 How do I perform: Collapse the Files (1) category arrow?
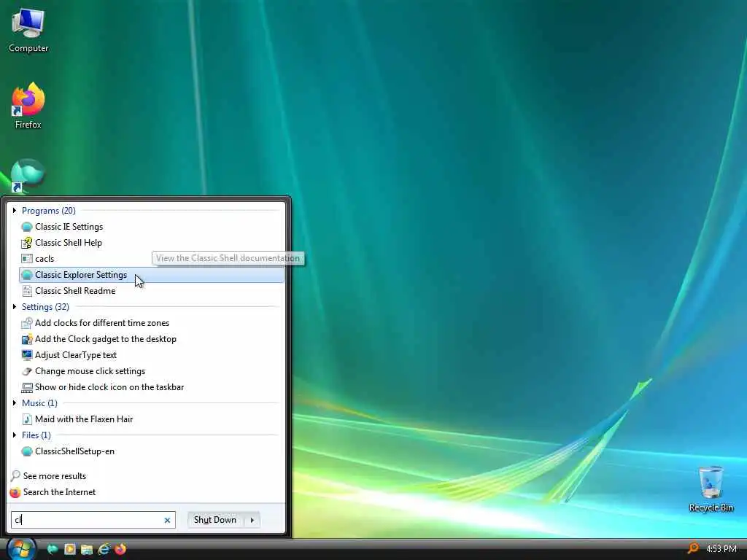[x=15, y=435]
